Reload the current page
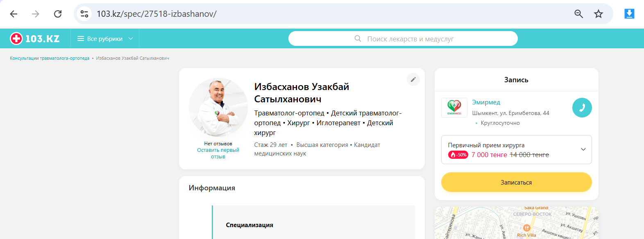The width and height of the screenshot is (644, 239). (x=58, y=14)
